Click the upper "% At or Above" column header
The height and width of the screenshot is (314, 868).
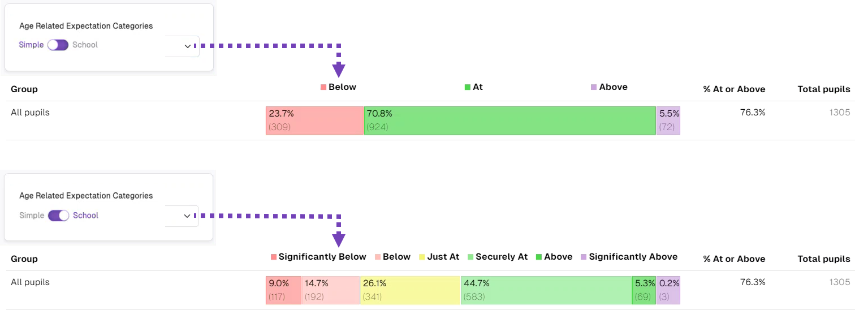pos(734,89)
